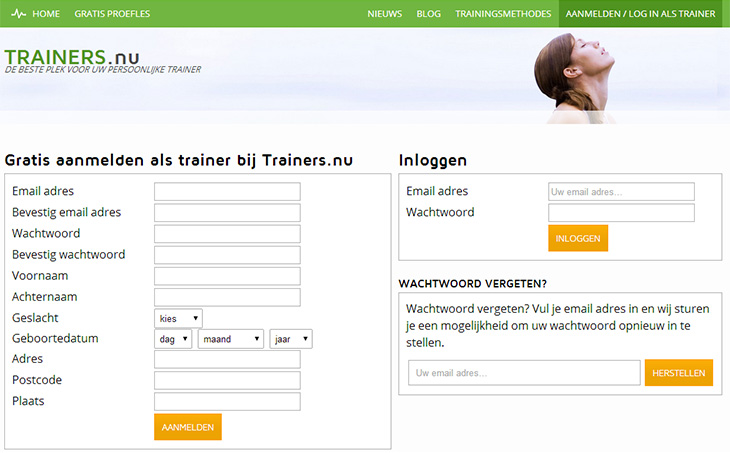
Task: Click the 'Gratis aanmelden als trainer' heading
Action: (179, 160)
